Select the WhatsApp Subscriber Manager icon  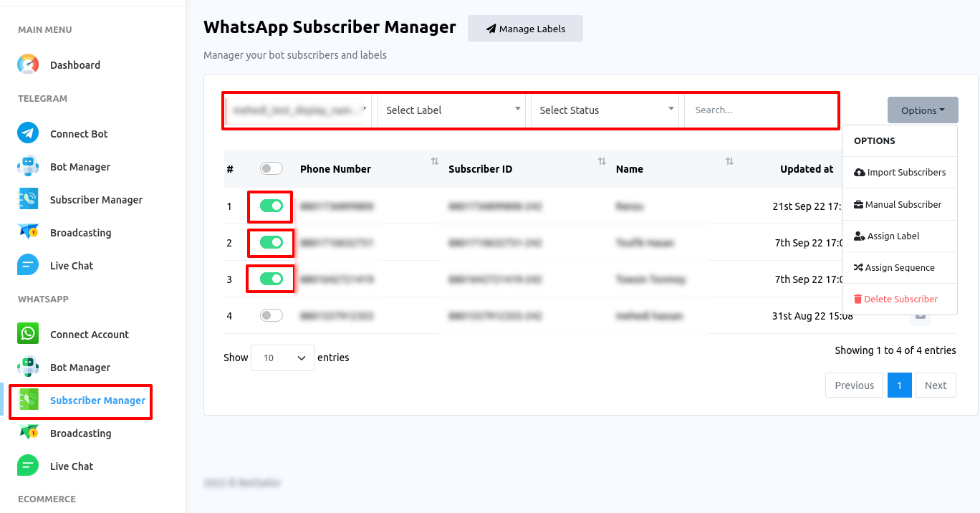28,400
